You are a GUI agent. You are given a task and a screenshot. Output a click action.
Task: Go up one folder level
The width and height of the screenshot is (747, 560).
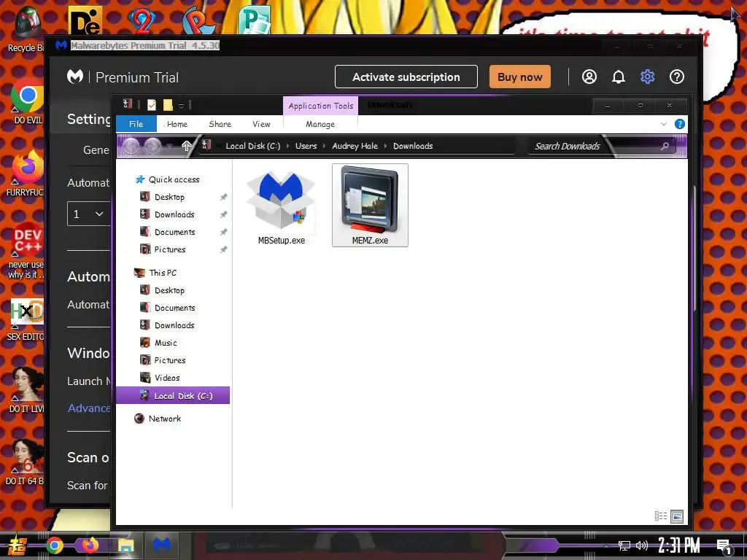point(186,146)
